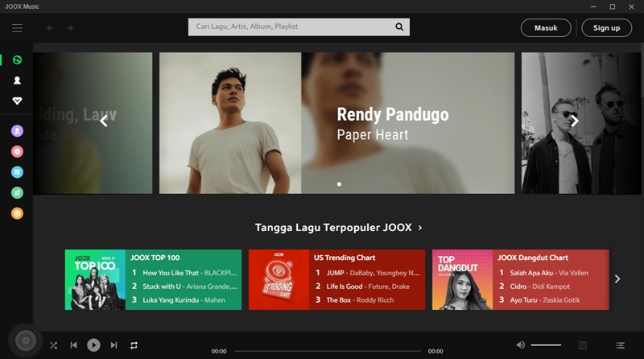Show previous banner with left chevron
This screenshot has width=644, height=359.
point(104,121)
